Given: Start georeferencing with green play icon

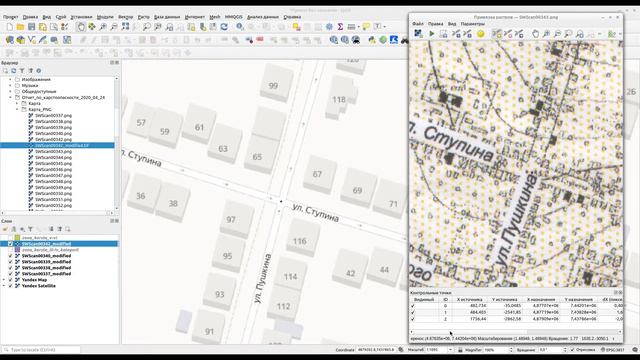Looking at the screenshot, I should (431, 34).
